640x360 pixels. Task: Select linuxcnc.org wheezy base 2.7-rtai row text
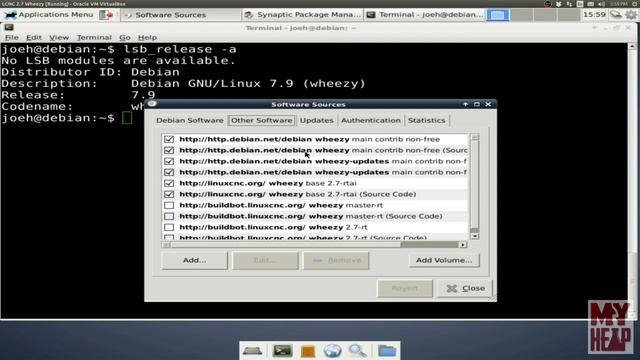[x=268, y=183]
